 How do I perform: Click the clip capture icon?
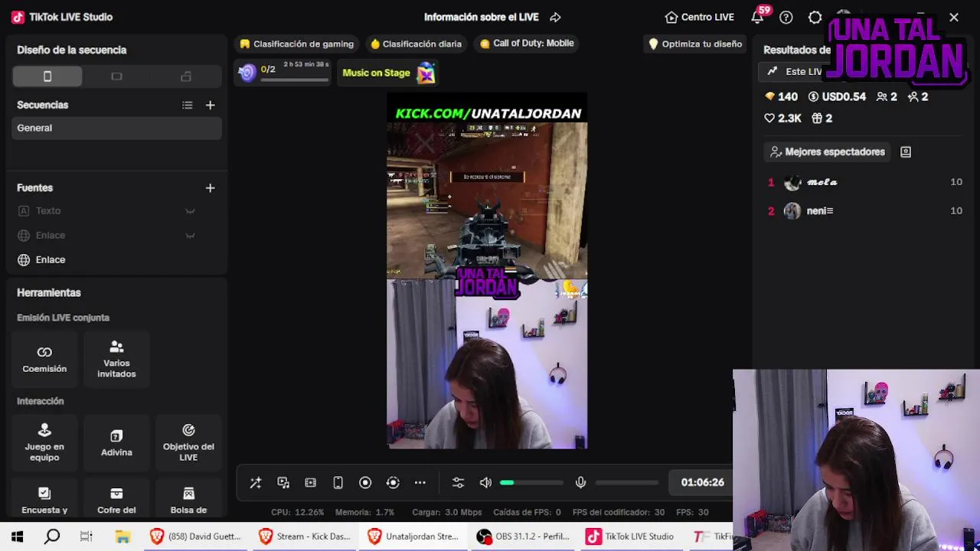(310, 483)
